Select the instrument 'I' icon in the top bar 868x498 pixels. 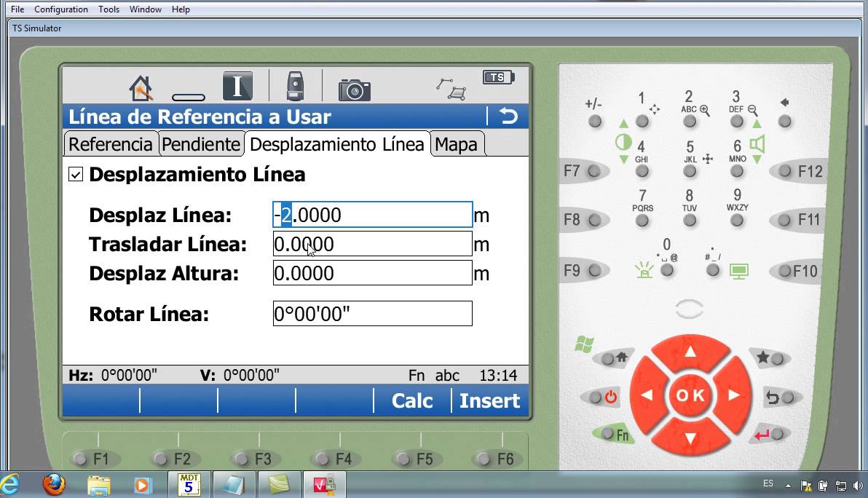click(x=237, y=87)
